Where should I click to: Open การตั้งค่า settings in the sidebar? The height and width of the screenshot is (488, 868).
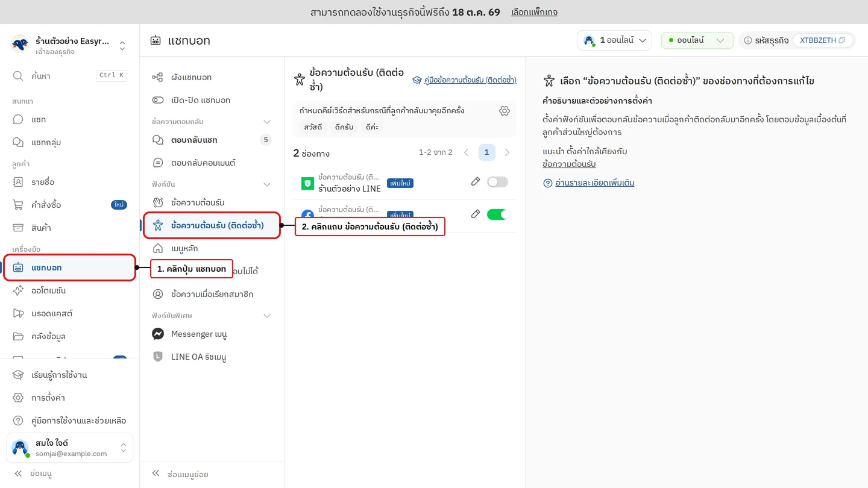69,398
